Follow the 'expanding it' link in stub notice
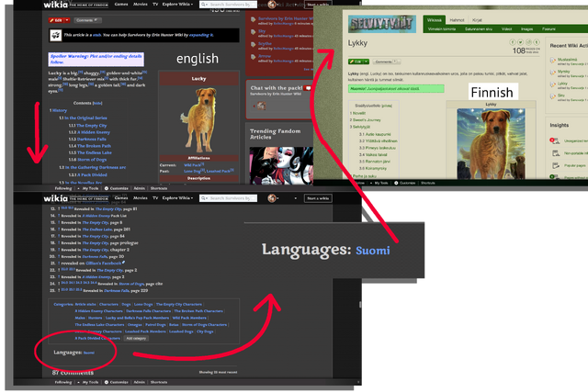Image resolution: width=588 pixels, height=392 pixels. tap(201, 35)
